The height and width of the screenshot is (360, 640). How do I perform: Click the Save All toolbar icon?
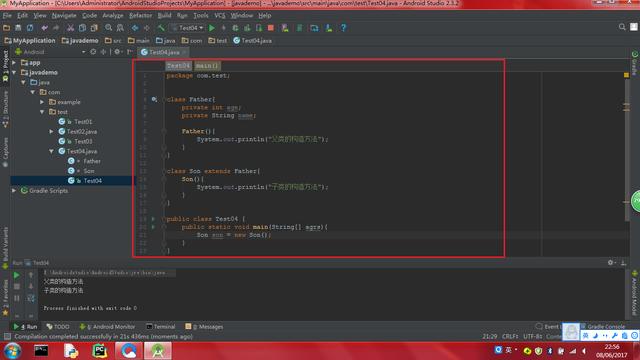(x=18, y=28)
